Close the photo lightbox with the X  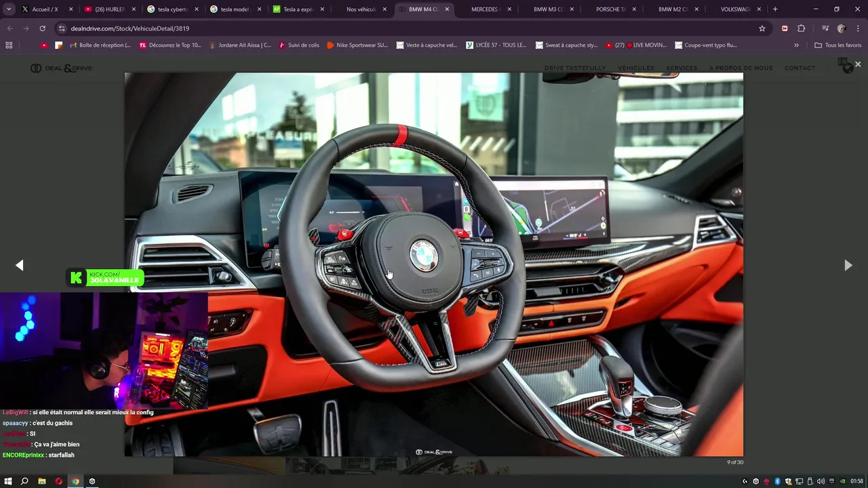coord(858,64)
